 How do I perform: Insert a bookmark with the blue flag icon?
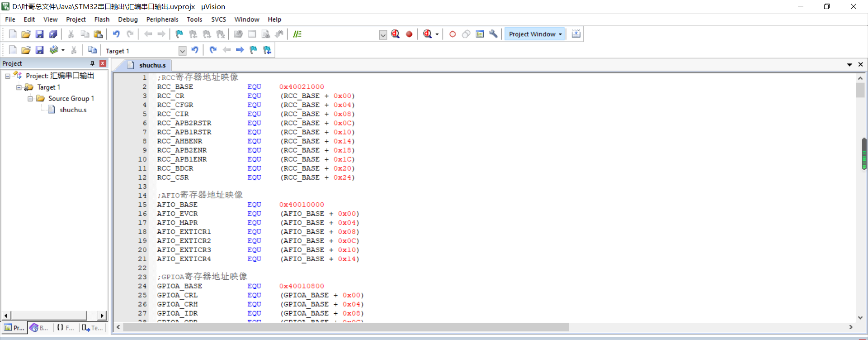click(x=179, y=34)
